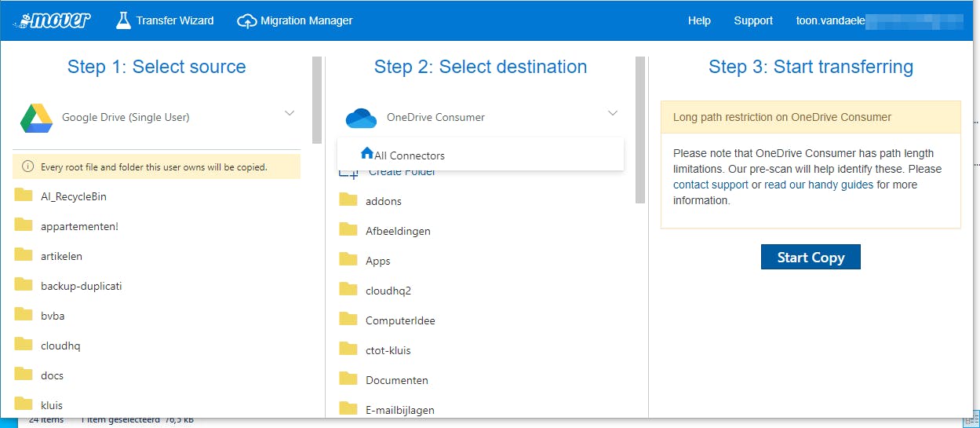Follow the contact support link

[x=711, y=185]
